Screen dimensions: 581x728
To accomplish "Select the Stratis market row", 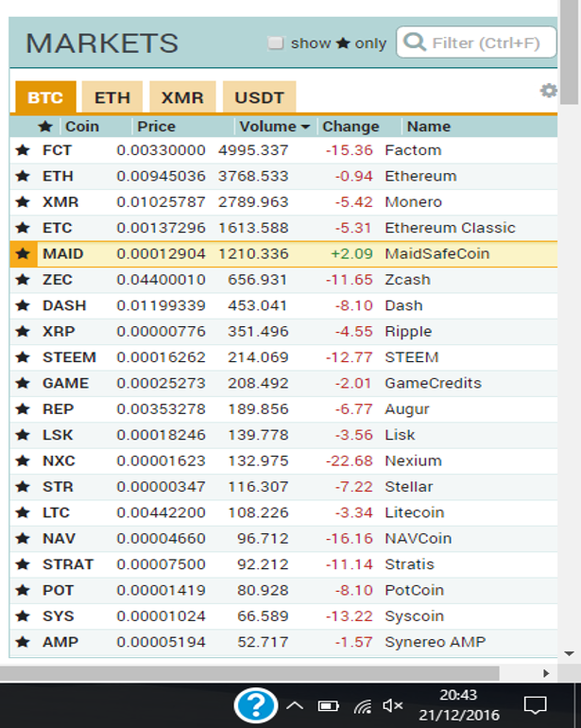I will (283, 564).
